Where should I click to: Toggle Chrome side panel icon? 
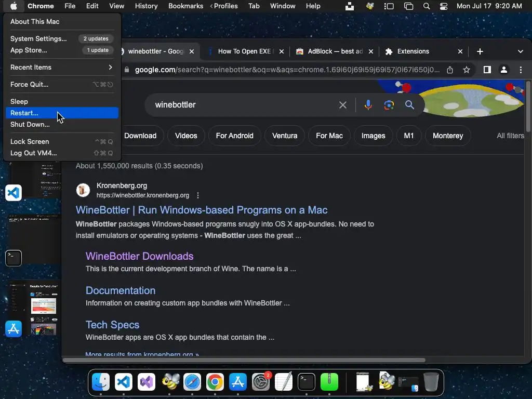pos(487,70)
